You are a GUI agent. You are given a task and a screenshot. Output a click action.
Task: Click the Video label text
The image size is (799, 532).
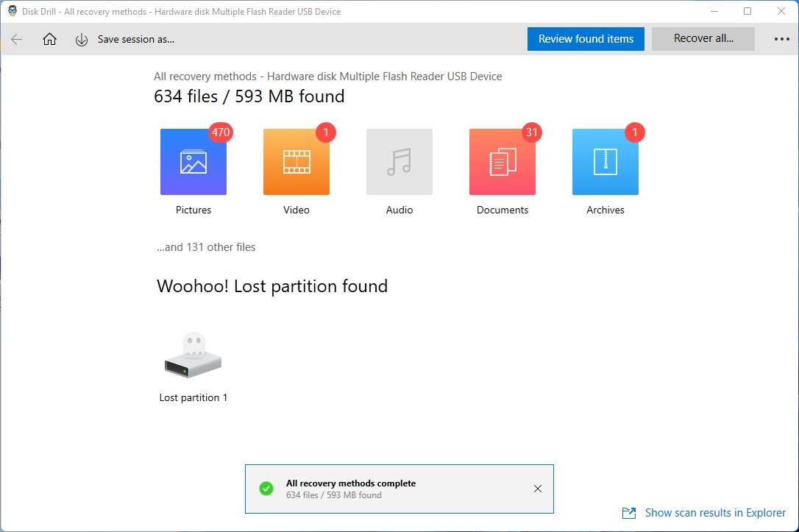point(296,210)
